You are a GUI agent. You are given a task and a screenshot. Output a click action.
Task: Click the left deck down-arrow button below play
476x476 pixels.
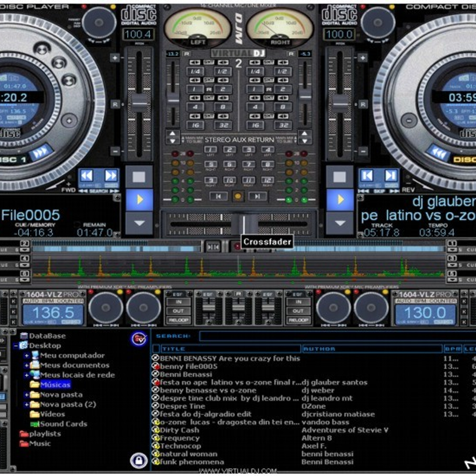139,223
